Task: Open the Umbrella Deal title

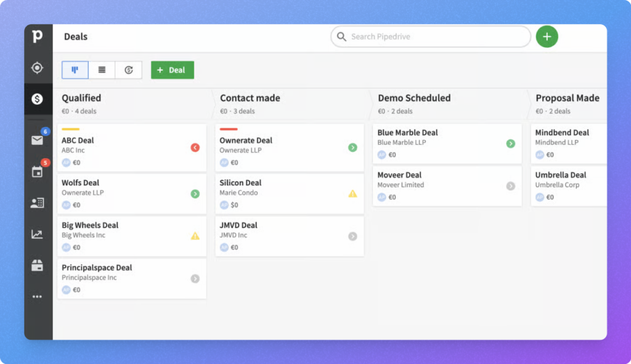Action: point(561,175)
